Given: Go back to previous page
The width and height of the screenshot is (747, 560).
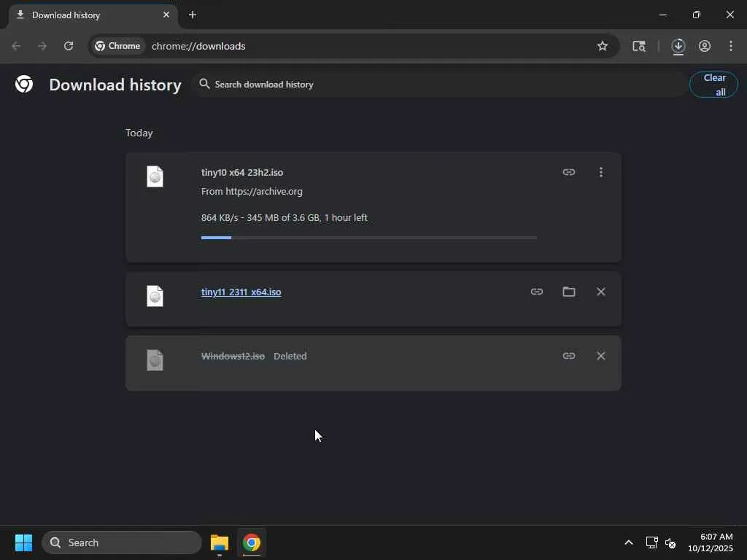Looking at the screenshot, I should point(16,46).
